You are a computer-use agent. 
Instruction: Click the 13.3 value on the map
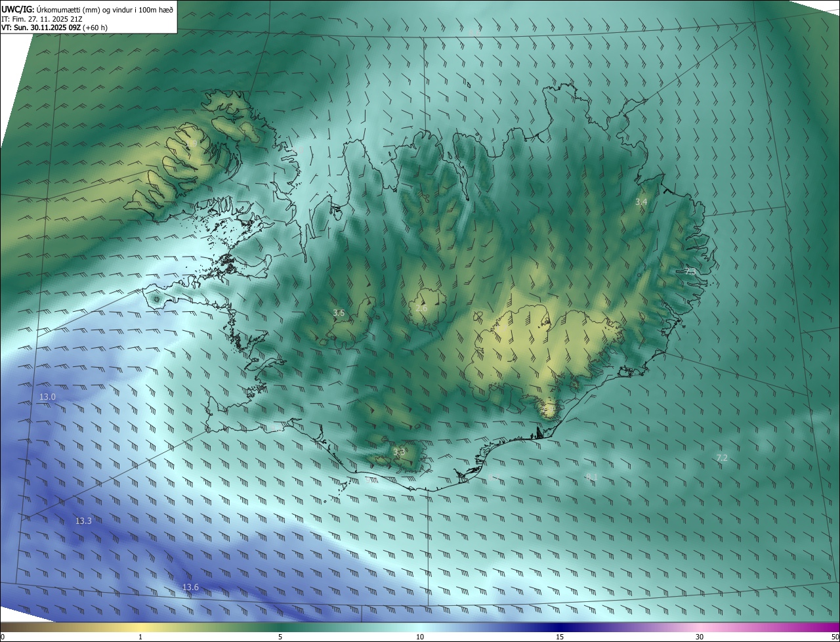tap(83, 521)
